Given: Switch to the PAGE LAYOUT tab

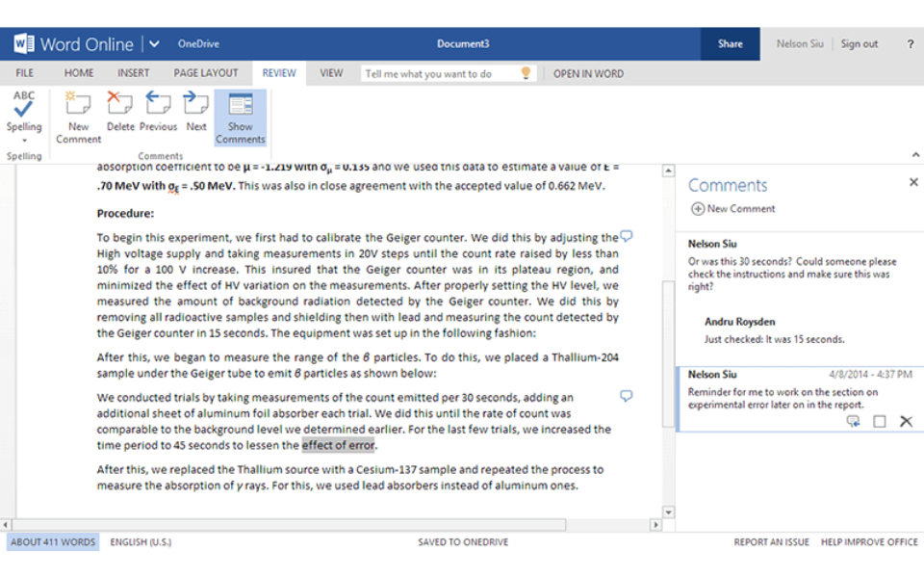Looking at the screenshot, I should [206, 73].
